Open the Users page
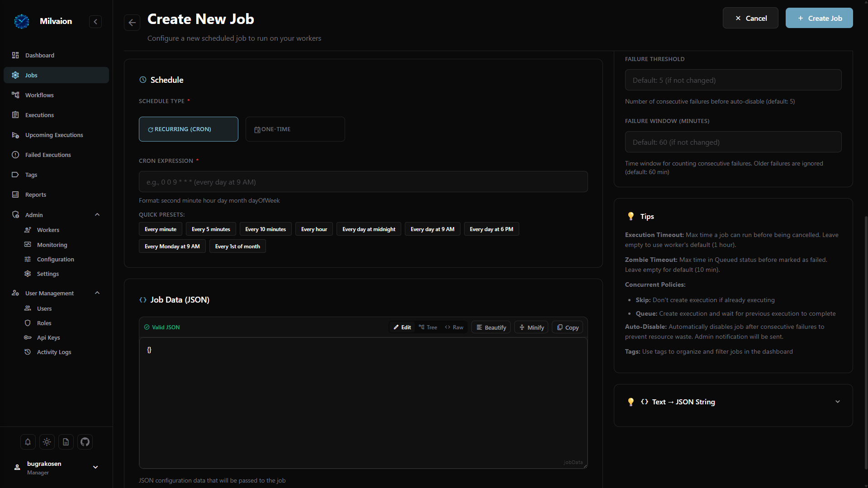 click(44, 308)
